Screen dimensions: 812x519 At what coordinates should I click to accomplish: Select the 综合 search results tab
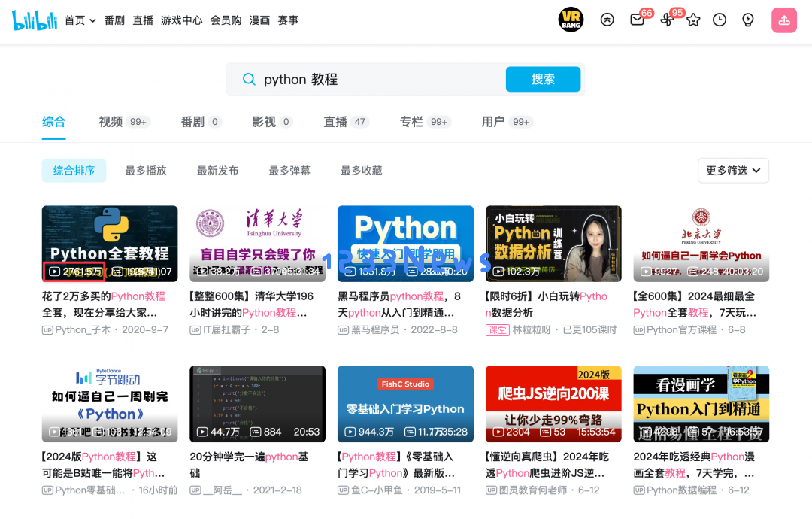54,122
